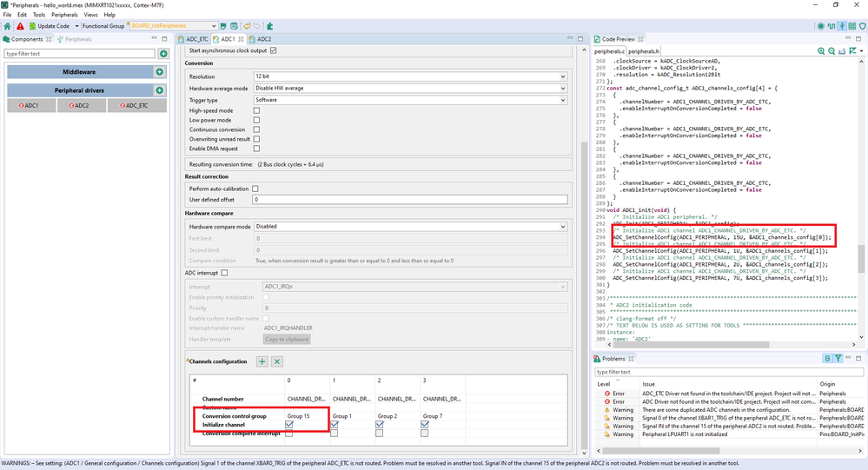
Task: Switch to the greyed Peripherals view tab
Action: (x=74, y=39)
